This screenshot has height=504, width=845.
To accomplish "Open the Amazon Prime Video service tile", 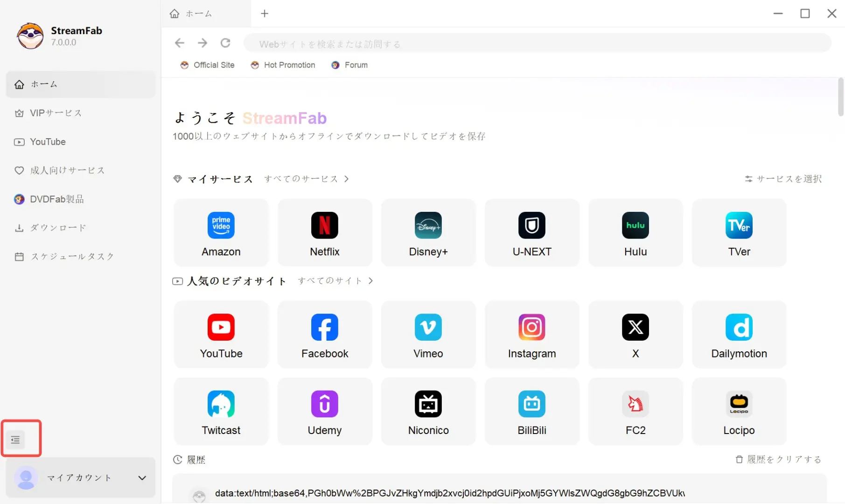I will point(221,233).
